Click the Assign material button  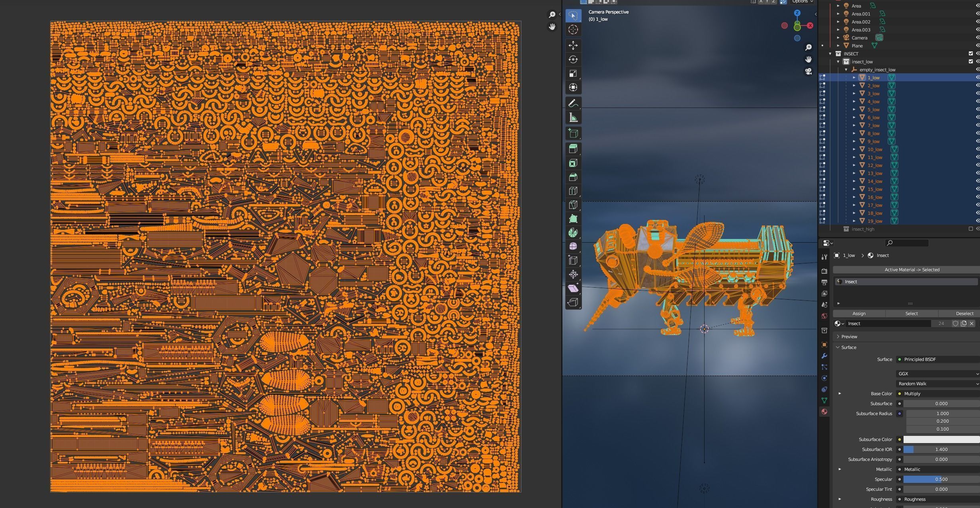(x=859, y=314)
